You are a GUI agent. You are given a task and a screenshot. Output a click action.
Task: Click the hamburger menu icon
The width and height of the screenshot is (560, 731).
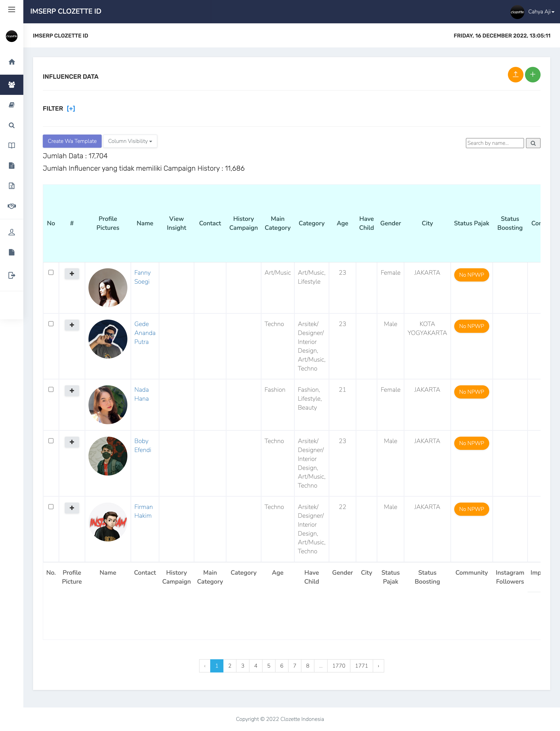12,10
